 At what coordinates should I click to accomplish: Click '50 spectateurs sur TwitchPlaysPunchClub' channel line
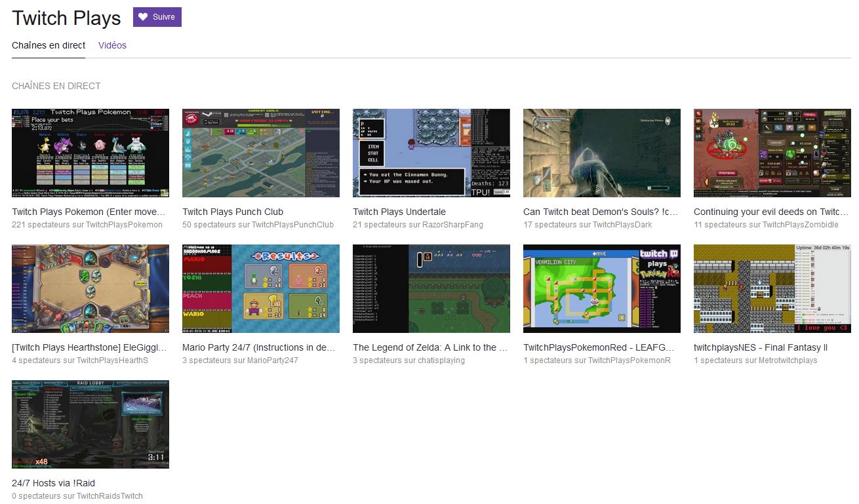pyautogui.click(x=258, y=225)
